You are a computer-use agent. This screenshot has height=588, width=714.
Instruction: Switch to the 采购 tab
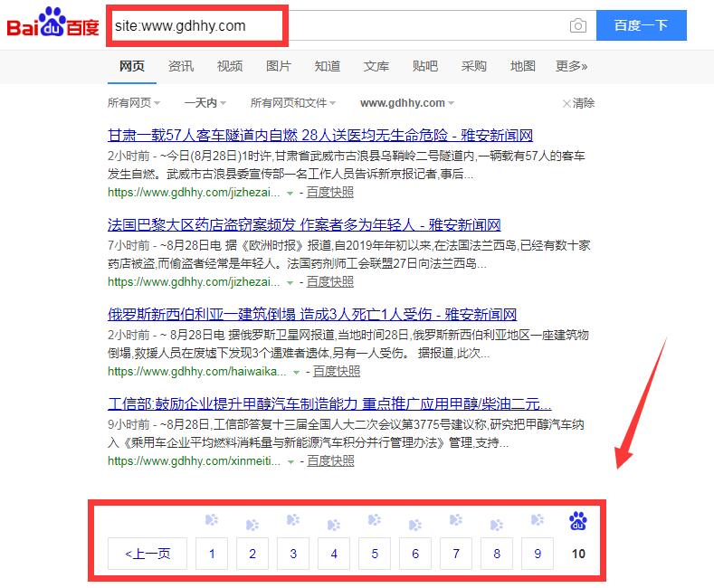pos(473,66)
